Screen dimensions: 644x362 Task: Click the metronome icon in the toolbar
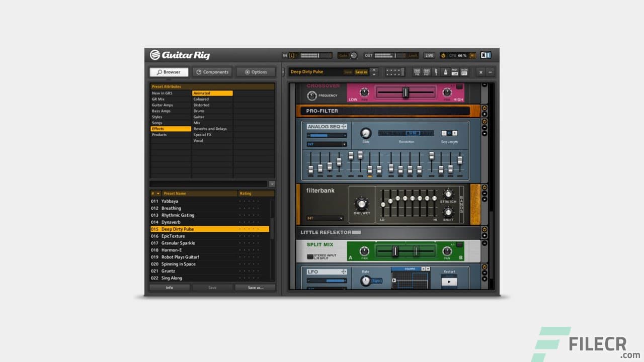[x=446, y=72]
